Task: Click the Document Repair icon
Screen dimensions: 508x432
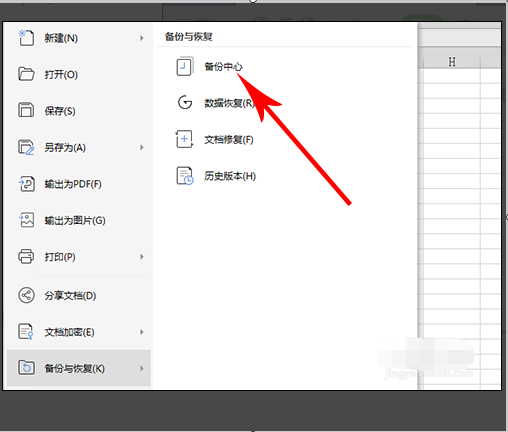Action: [184, 139]
